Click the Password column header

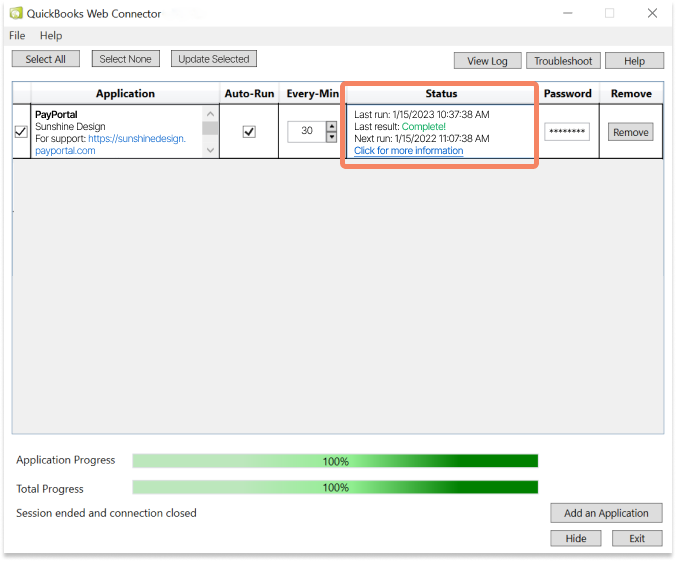(567, 94)
